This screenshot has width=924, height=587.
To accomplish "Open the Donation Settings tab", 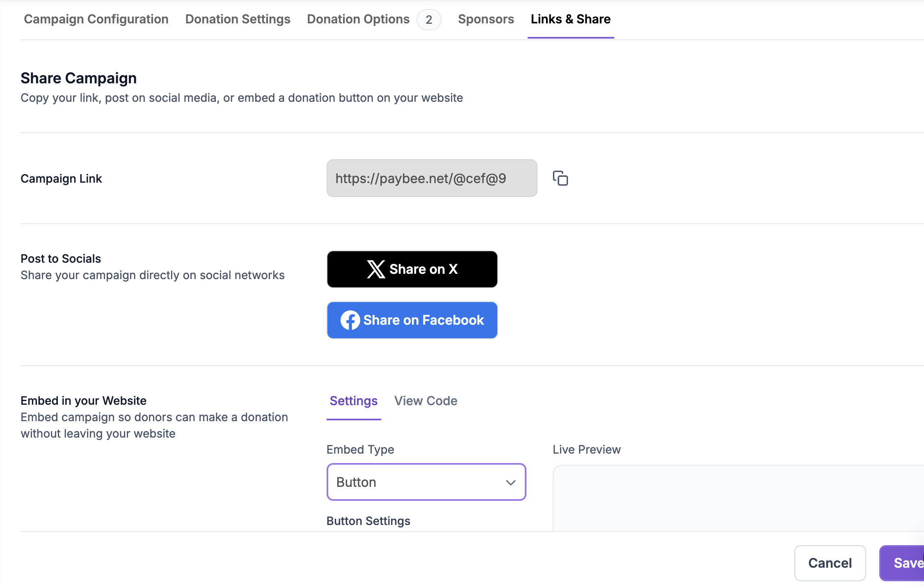I will [x=238, y=19].
